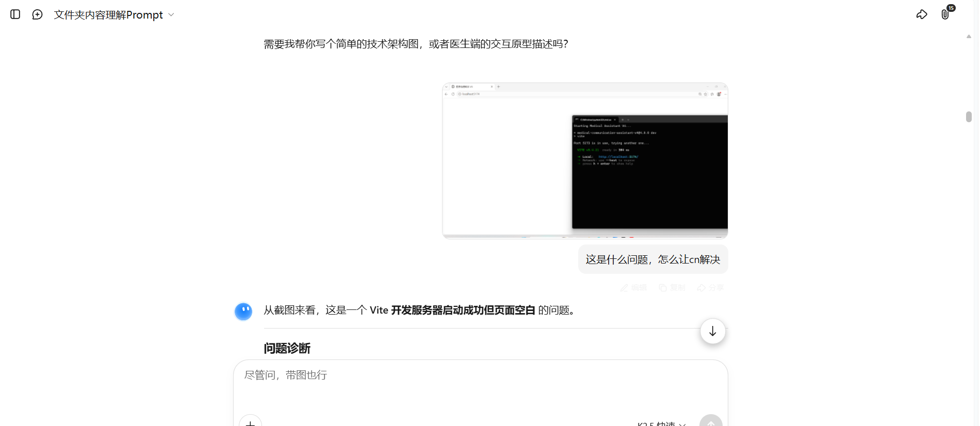Click the share conversation arrow icon
Viewport: 980px width, 426px height.
point(921,14)
